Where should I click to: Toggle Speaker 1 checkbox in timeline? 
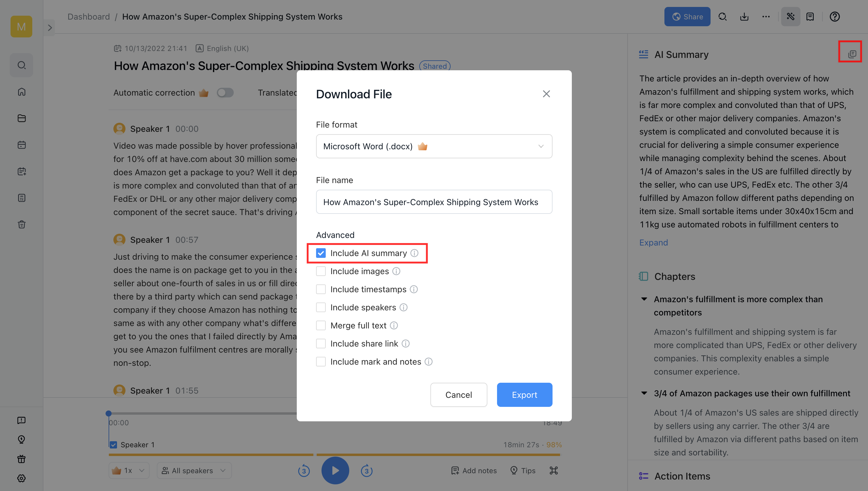[x=113, y=445]
